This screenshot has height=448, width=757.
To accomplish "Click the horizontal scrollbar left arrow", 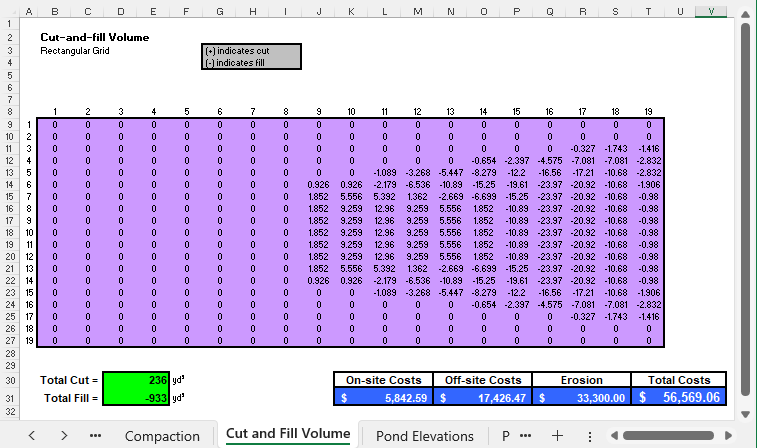I will point(612,436).
